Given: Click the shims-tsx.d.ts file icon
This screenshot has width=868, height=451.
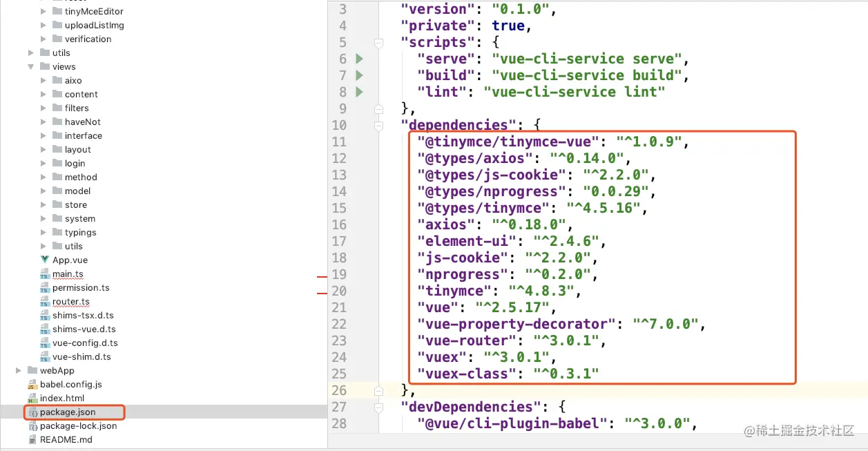Looking at the screenshot, I should [x=46, y=316].
